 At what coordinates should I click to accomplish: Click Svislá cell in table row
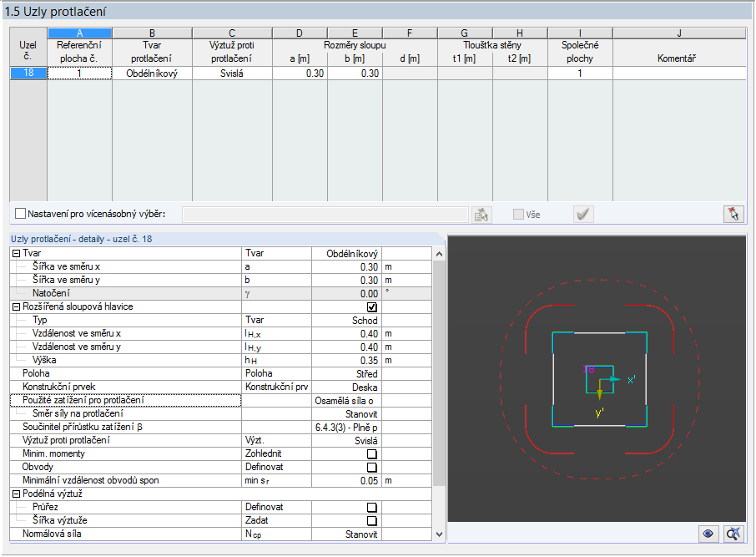pyautogui.click(x=232, y=73)
